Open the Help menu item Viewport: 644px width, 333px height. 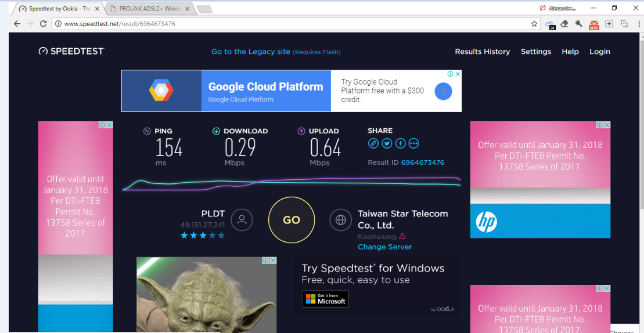click(x=570, y=52)
